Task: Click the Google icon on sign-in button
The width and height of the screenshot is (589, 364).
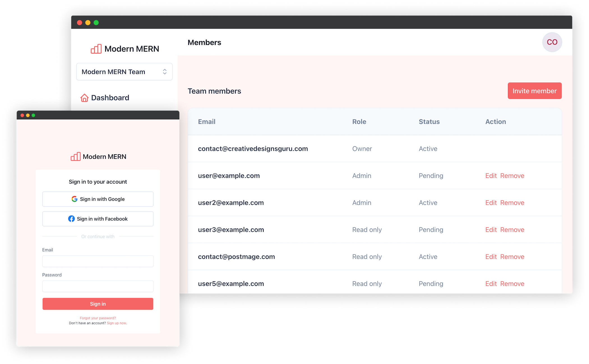Action: point(74,199)
